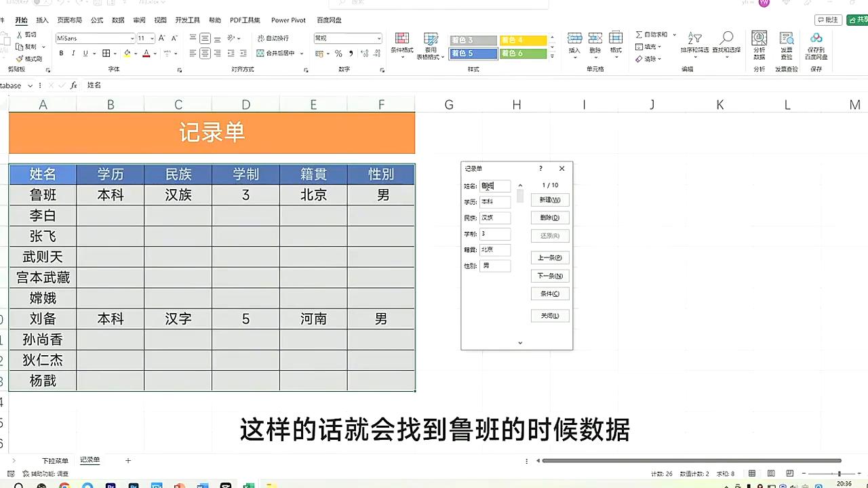Open the 下拉菜单 sheet tab
This screenshot has height=488, width=868.
coord(56,460)
